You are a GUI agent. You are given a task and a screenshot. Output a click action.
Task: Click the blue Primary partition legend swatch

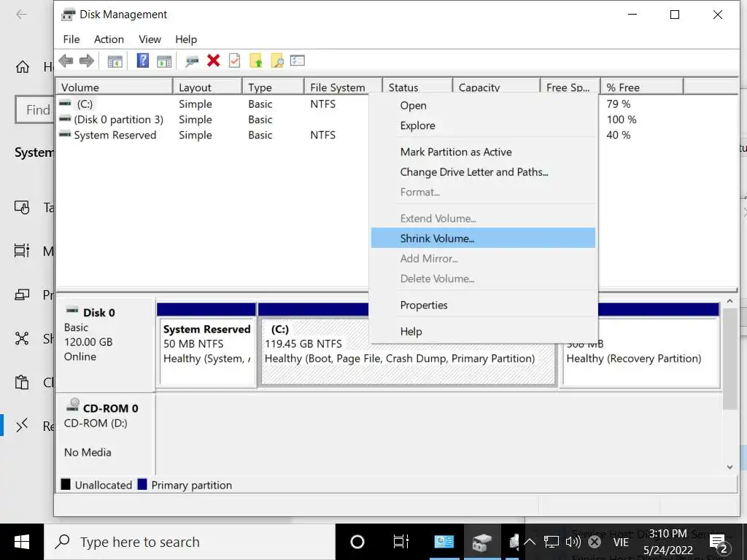tap(142, 485)
